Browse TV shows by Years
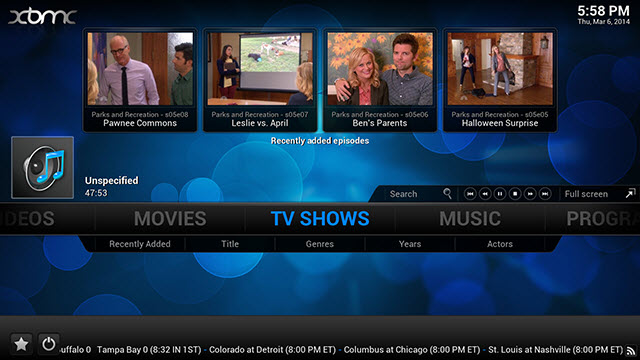The height and width of the screenshot is (360, 640). 410,244
